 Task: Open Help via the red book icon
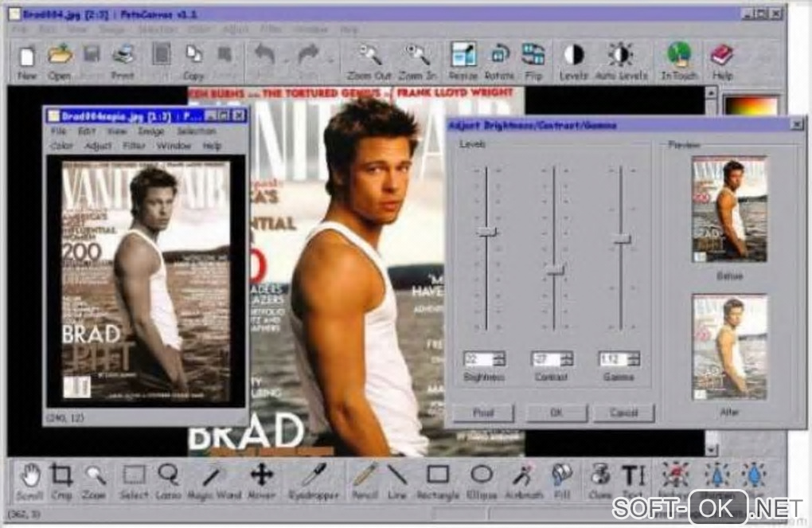coord(721,55)
